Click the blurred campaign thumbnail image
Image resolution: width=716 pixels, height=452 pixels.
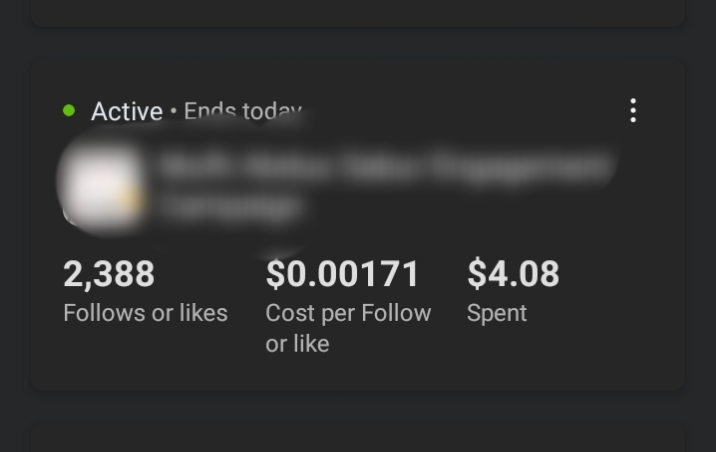(100, 186)
